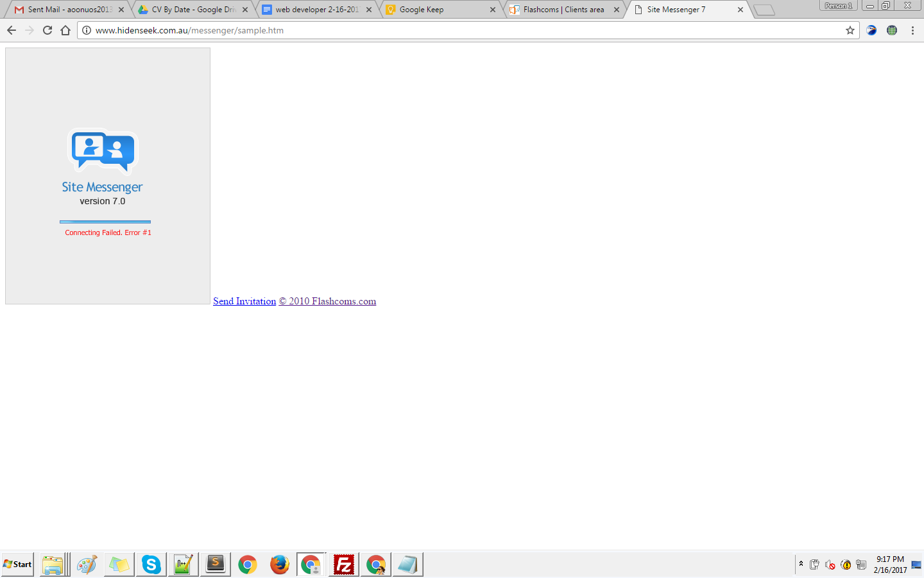Follow the 2010 Flashcoms.com link
924x578 pixels.
pos(327,301)
